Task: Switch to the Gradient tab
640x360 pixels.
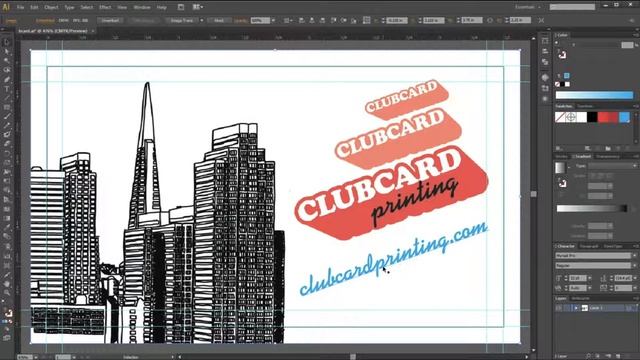Action: tap(582, 156)
